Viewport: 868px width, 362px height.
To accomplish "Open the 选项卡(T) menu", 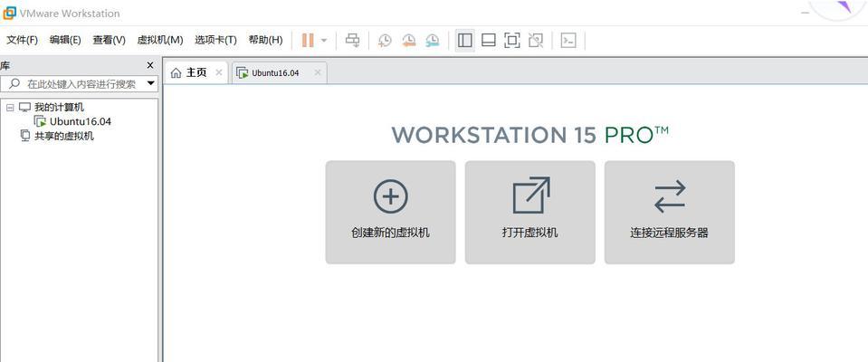I will [216, 40].
